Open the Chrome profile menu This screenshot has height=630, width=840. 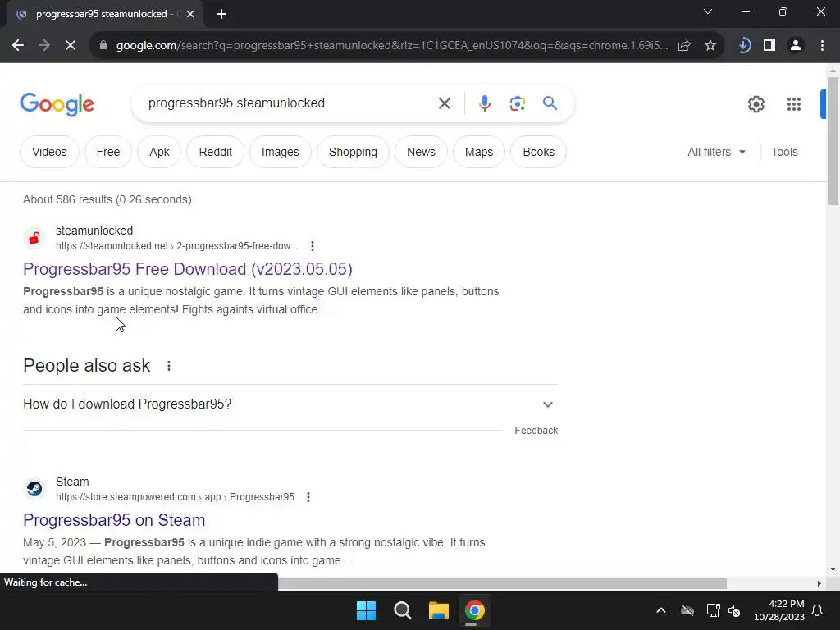point(796,46)
